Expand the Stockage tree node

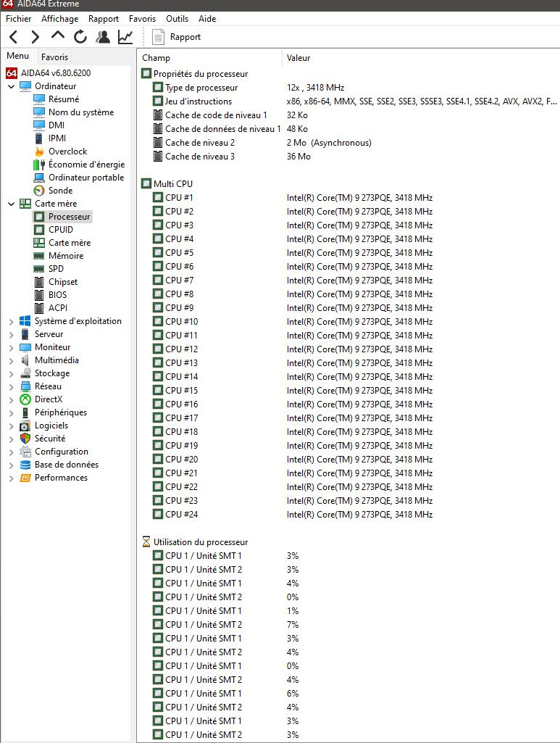pyautogui.click(x=12, y=373)
